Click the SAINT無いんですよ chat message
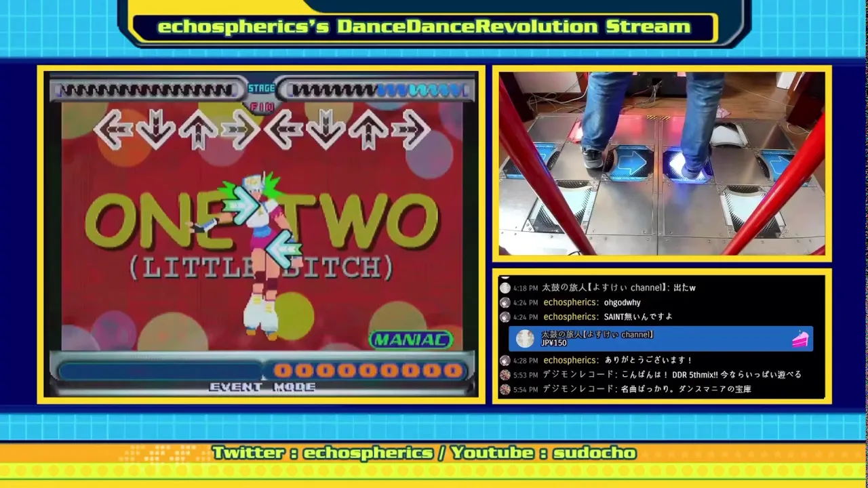The image size is (868, 488). (x=638, y=317)
